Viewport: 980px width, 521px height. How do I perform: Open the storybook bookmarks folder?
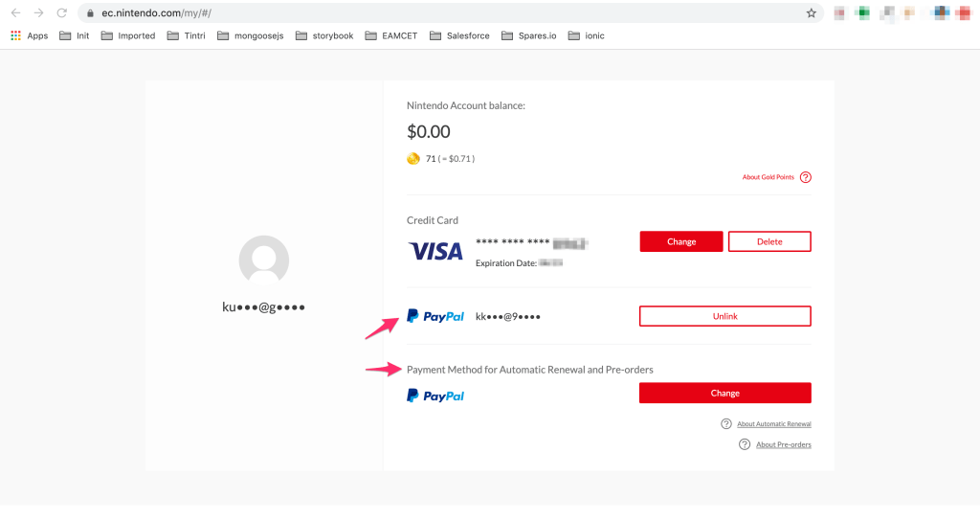click(x=325, y=36)
